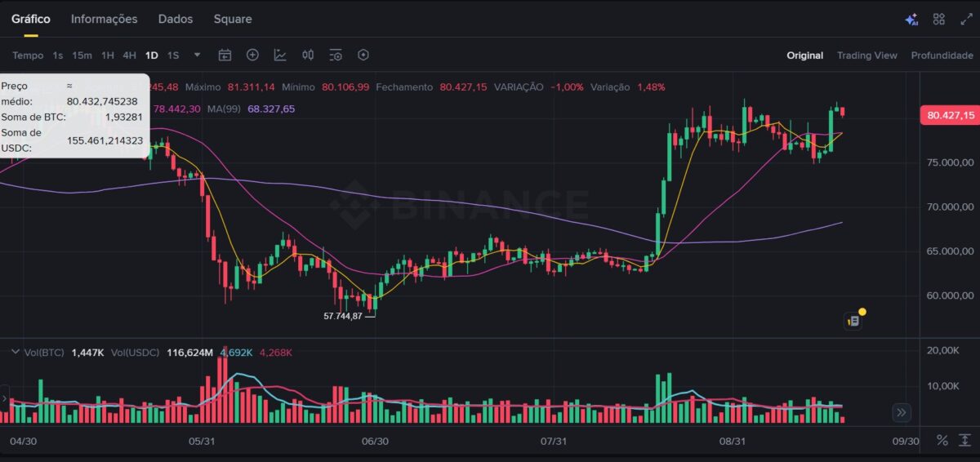Expand the time interval dropdown arrow

point(197,56)
